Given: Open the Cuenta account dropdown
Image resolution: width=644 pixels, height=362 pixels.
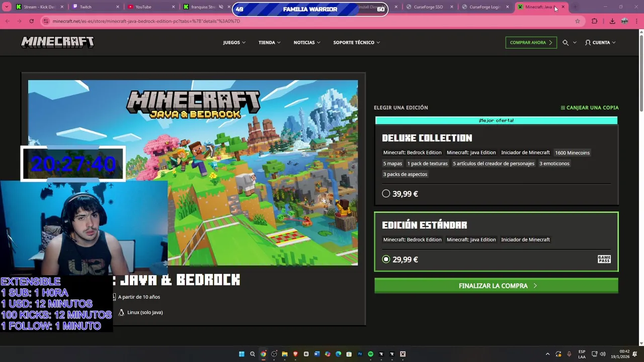Looking at the screenshot, I should coord(600,42).
